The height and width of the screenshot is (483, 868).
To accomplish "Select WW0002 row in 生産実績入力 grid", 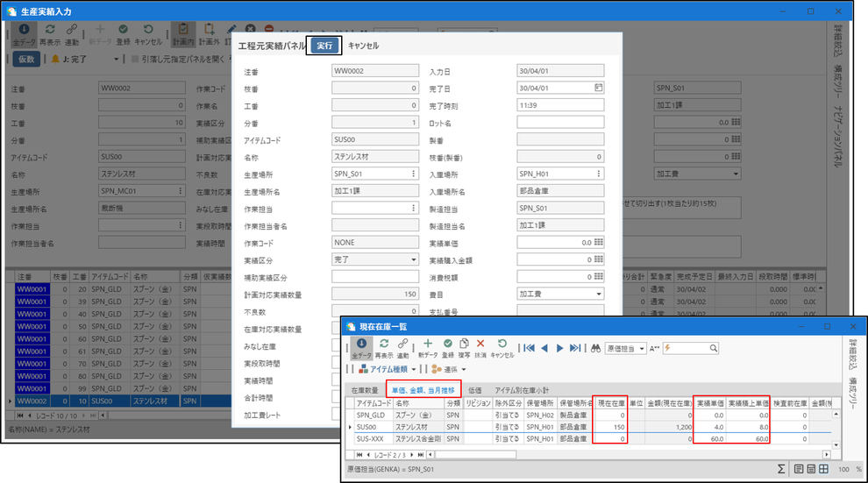I will (x=122, y=401).
